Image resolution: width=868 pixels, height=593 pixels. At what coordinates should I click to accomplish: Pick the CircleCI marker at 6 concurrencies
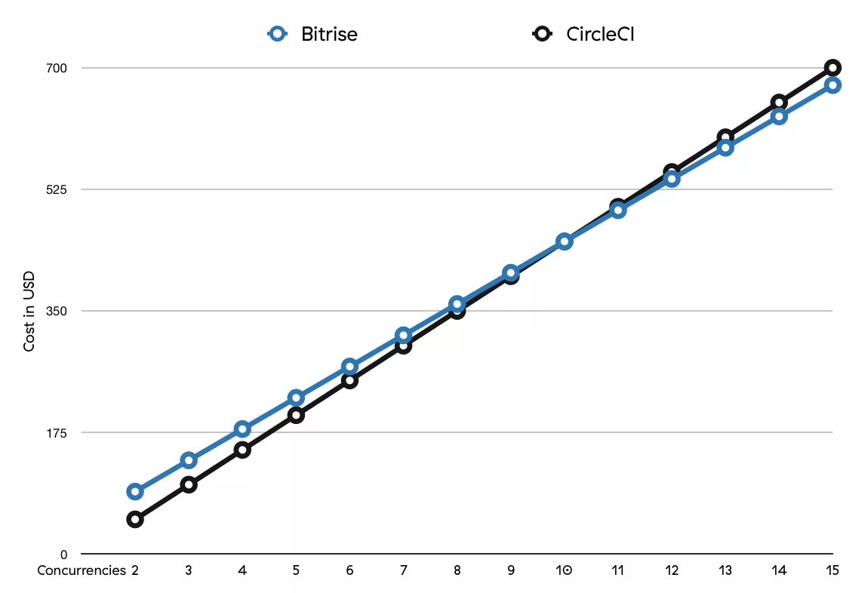tap(349, 380)
